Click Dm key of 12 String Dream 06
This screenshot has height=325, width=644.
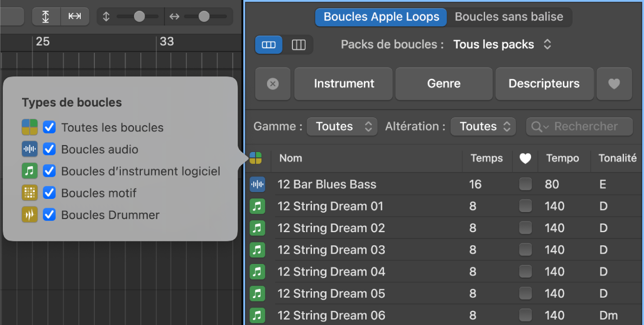(608, 315)
